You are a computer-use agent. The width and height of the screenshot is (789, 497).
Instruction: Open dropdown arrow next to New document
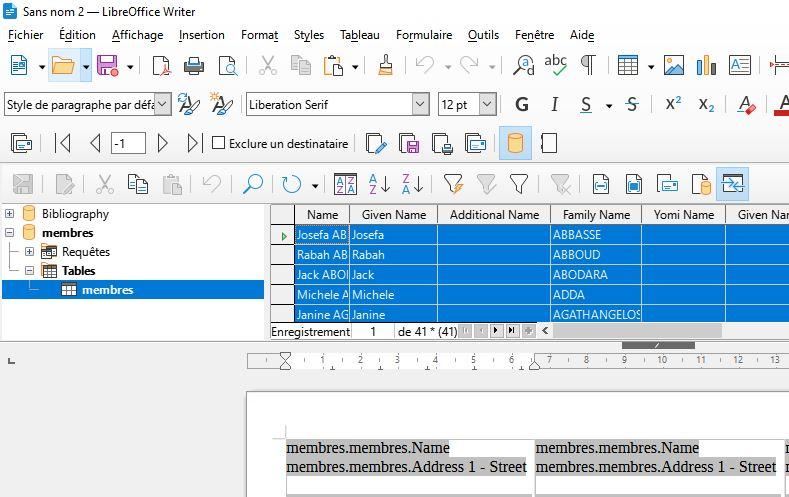(41, 66)
